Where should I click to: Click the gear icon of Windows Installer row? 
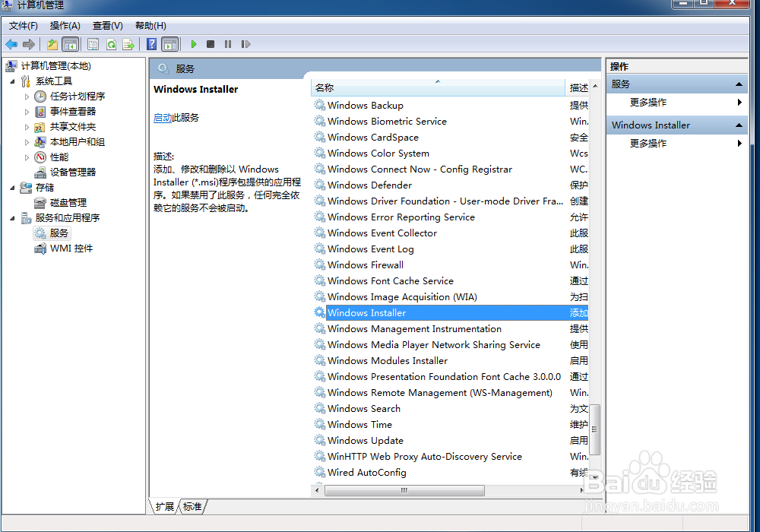point(319,312)
